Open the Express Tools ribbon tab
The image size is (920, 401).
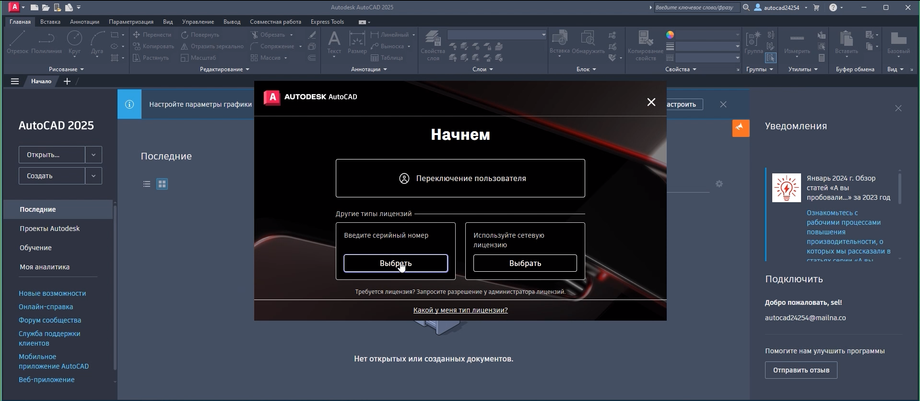coord(327,22)
